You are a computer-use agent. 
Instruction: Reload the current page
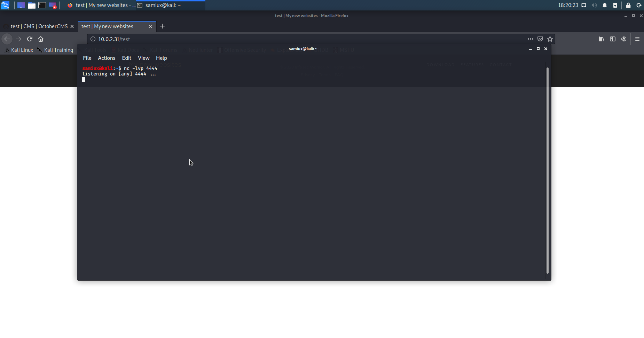pyautogui.click(x=30, y=39)
